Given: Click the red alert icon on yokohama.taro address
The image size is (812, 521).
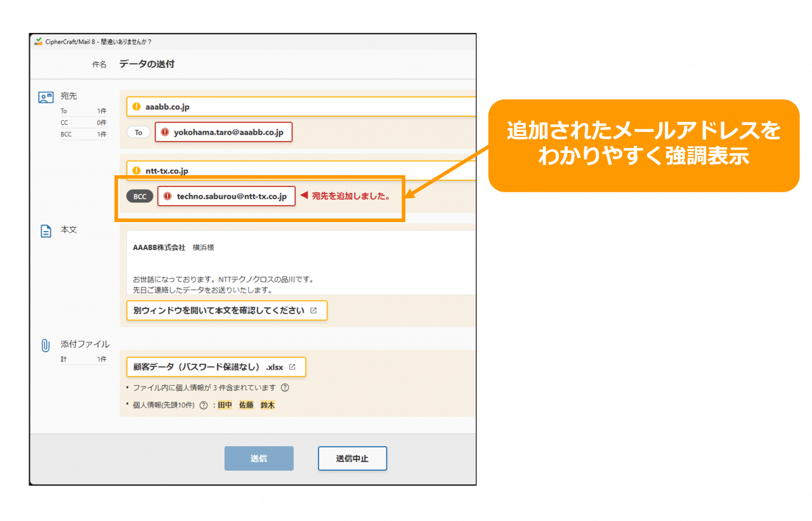Looking at the screenshot, I should coord(165,132).
